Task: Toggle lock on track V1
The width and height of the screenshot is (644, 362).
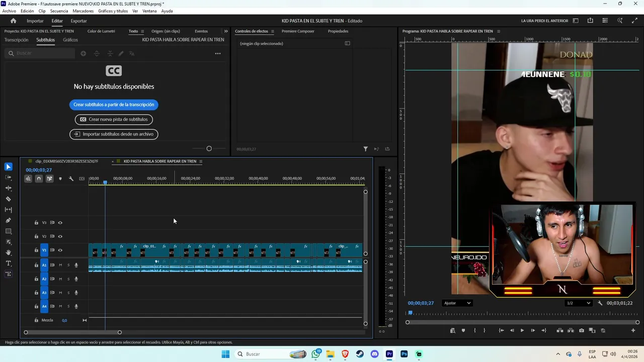Action: 36,250
